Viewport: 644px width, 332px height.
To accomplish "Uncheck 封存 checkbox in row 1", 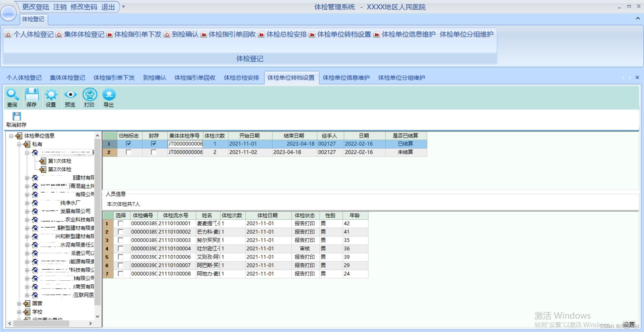I will [x=154, y=144].
